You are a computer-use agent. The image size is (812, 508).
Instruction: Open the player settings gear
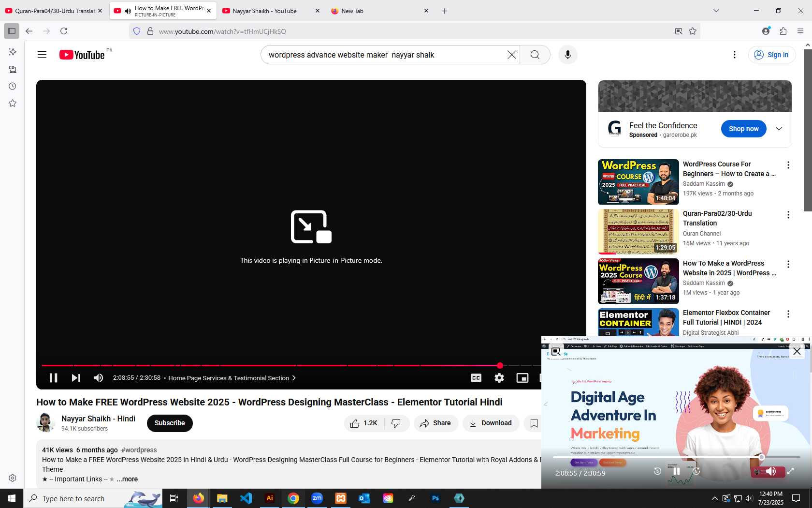coord(499,378)
